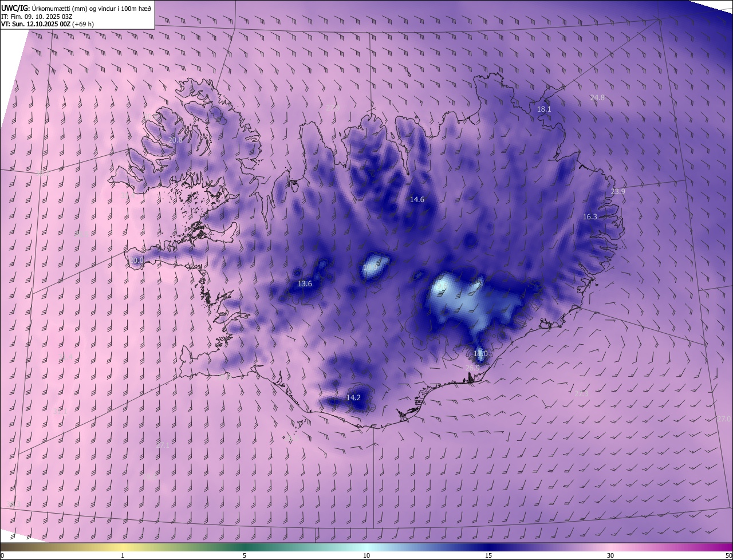
Task: Click the '0' tick label on the colour scale
Action: [2, 556]
